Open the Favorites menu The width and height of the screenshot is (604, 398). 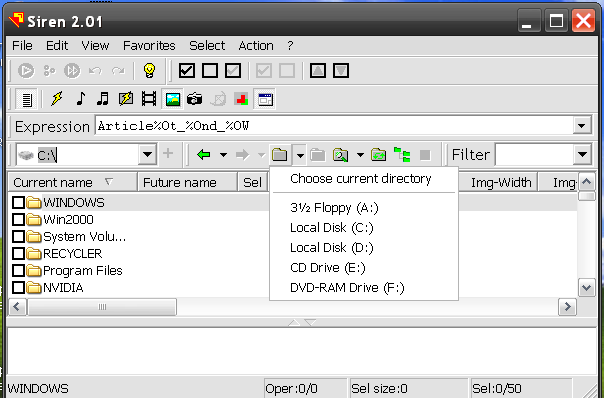coord(149,45)
